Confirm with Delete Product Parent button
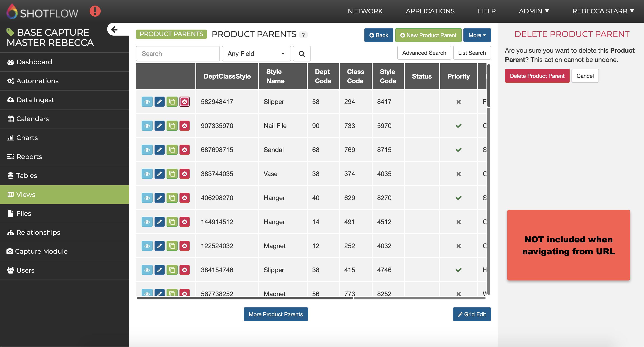 click(x=537, y=76)
